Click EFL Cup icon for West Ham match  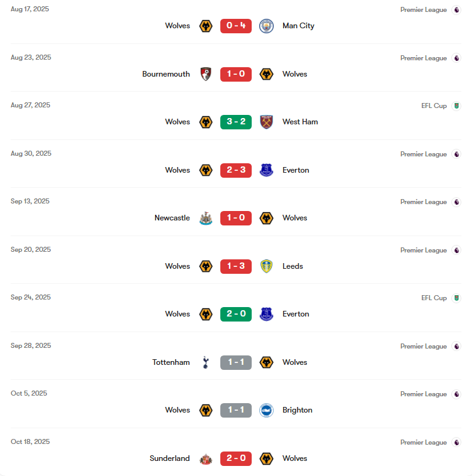[456, 105]
